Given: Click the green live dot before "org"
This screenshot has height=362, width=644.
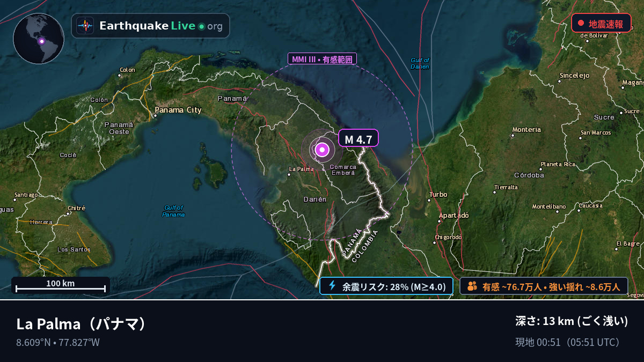Looking at the screenshot, I should [201, 26].
